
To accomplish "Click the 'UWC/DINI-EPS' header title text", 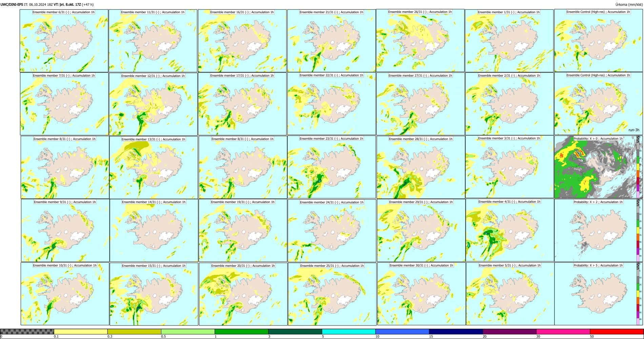I will coord(12,4).
